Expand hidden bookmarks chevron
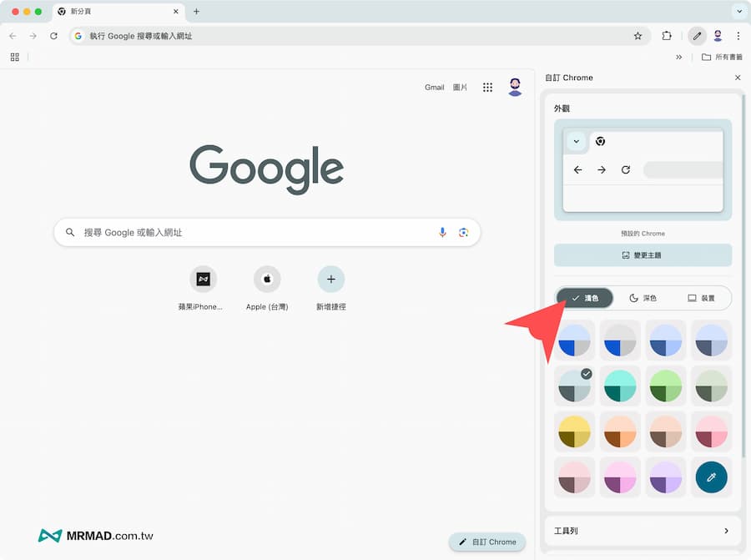 coord(678,57)
